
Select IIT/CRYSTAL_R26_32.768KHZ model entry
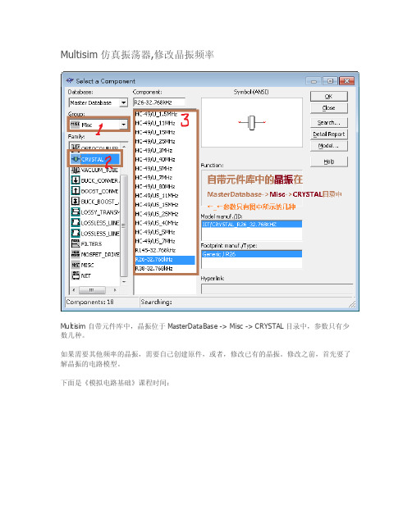point(251,224)
